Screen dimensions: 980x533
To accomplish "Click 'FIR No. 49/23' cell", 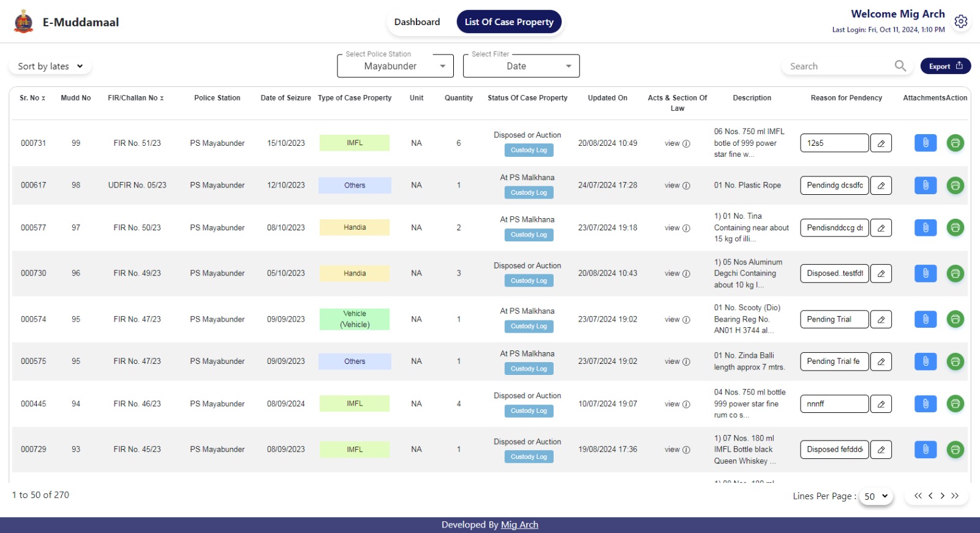I will point(137,273).
